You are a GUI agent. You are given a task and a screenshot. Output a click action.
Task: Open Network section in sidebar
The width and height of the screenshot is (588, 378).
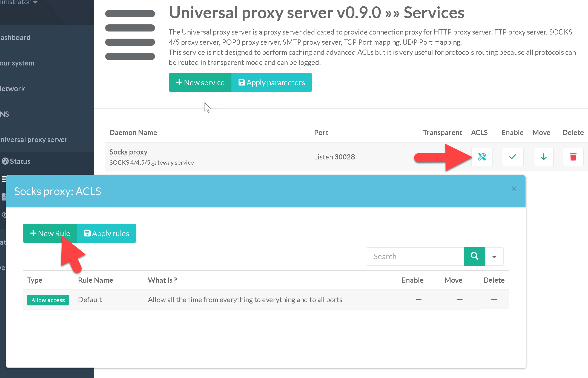[x=13, y=89]
